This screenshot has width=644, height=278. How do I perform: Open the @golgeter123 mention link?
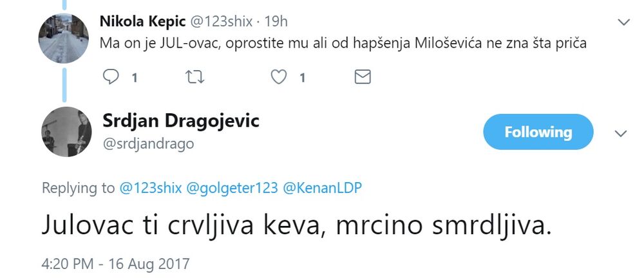[x=232, y=189]
